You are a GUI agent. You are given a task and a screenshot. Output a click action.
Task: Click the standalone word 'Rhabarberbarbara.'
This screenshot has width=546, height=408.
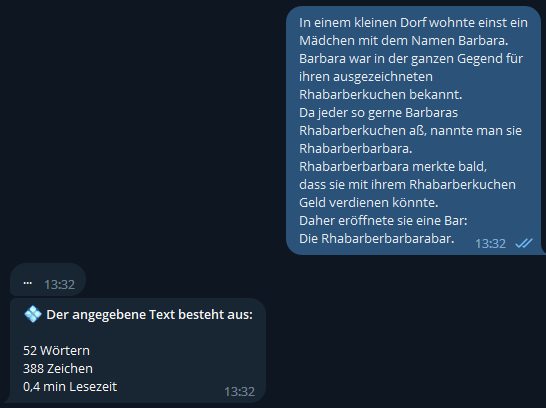(x=356, y=149)
